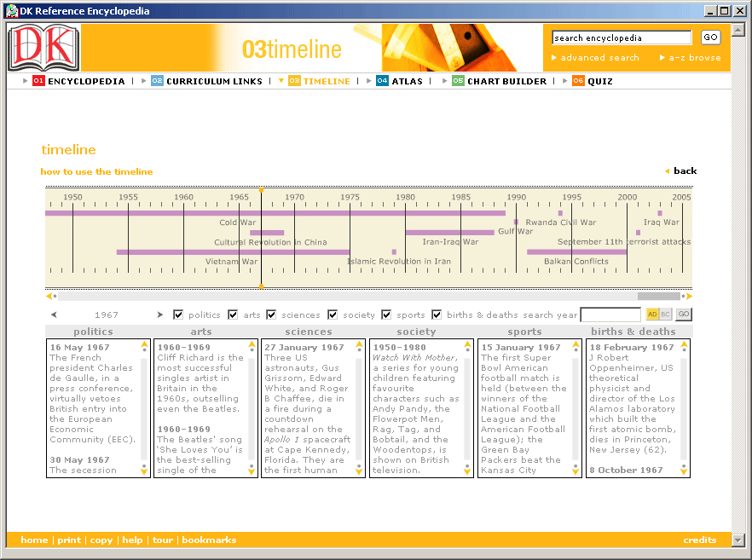752x560 pixels.
Task: Select the AD era button
Action: 652,314
